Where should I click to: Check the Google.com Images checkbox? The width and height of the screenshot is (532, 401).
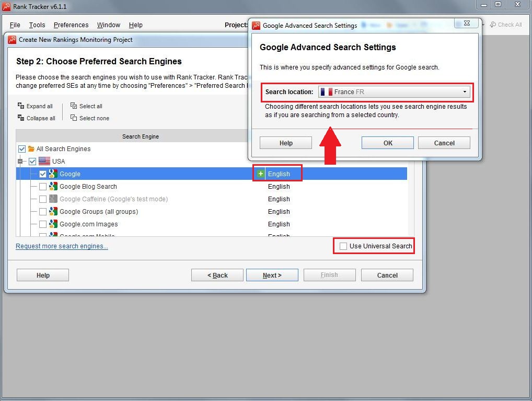[42, 224]
